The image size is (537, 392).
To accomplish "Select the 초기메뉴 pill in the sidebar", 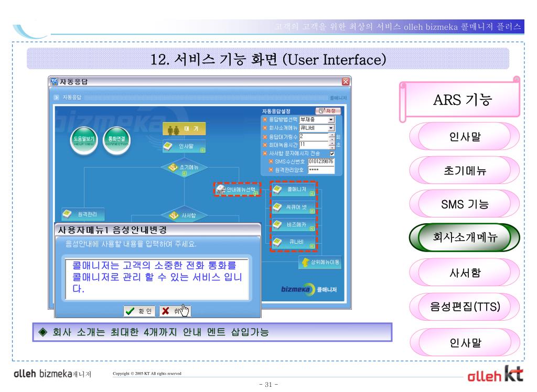I will [x=465, y=170].
